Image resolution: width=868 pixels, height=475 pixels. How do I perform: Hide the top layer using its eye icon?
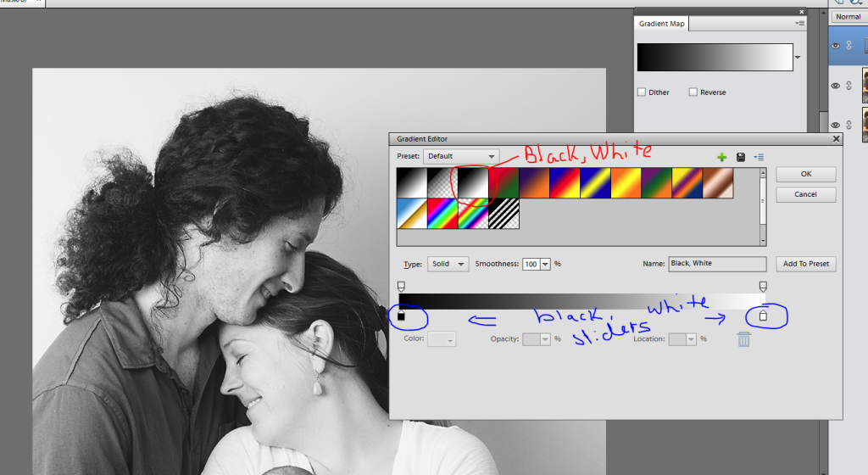click(x=835, y=46)
